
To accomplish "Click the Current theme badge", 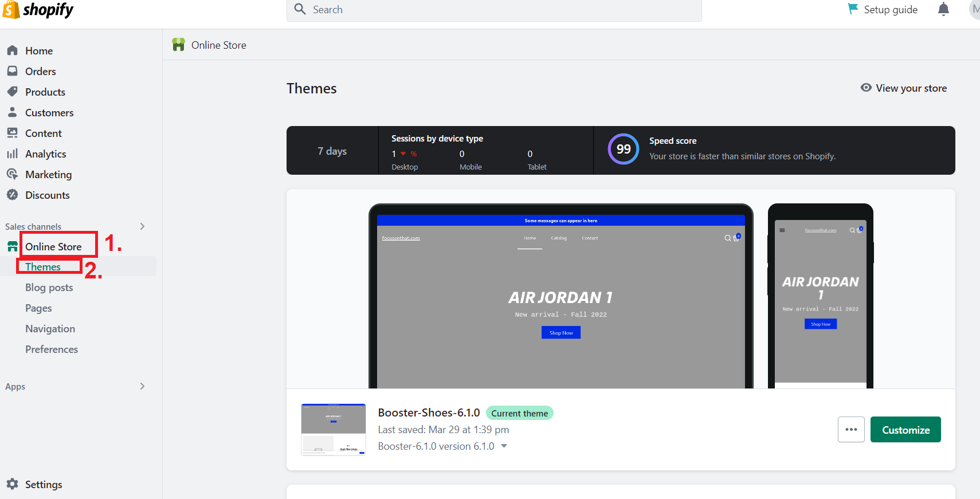I will click(x=519, y=413).
